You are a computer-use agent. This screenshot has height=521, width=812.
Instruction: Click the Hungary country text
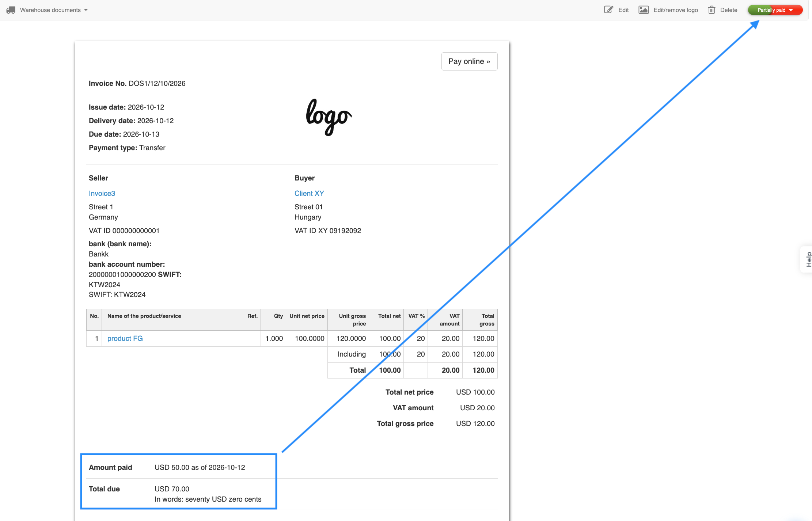point(308,217)
